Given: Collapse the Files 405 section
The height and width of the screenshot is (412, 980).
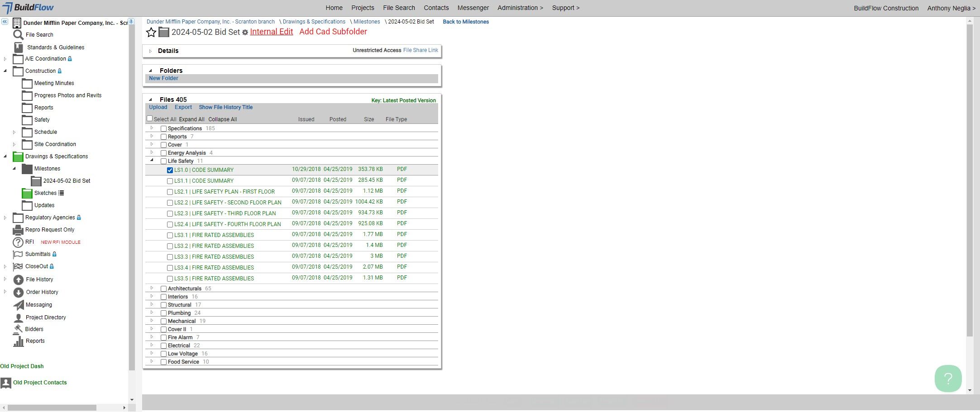Looking at the screenshot, I should [x=151, y=100].
